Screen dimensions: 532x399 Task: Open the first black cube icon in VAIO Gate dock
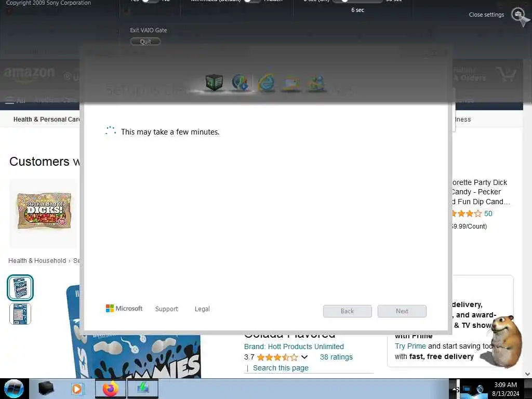[214, 83]
